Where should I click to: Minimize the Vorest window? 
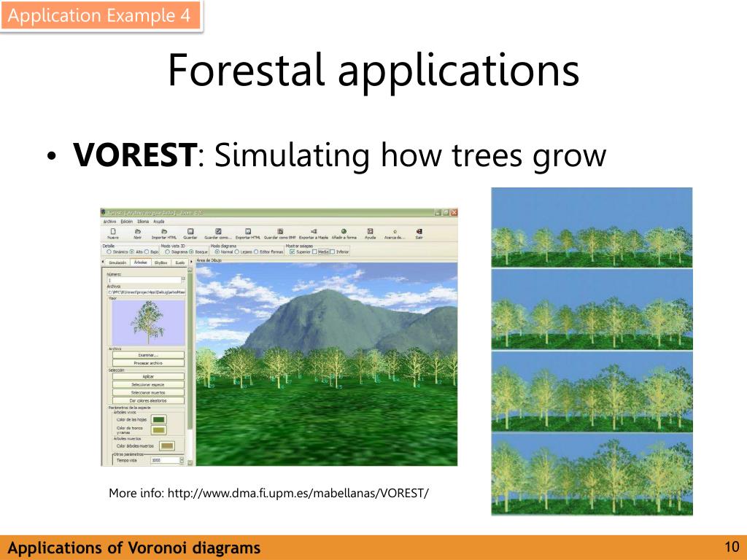(438, 212)
